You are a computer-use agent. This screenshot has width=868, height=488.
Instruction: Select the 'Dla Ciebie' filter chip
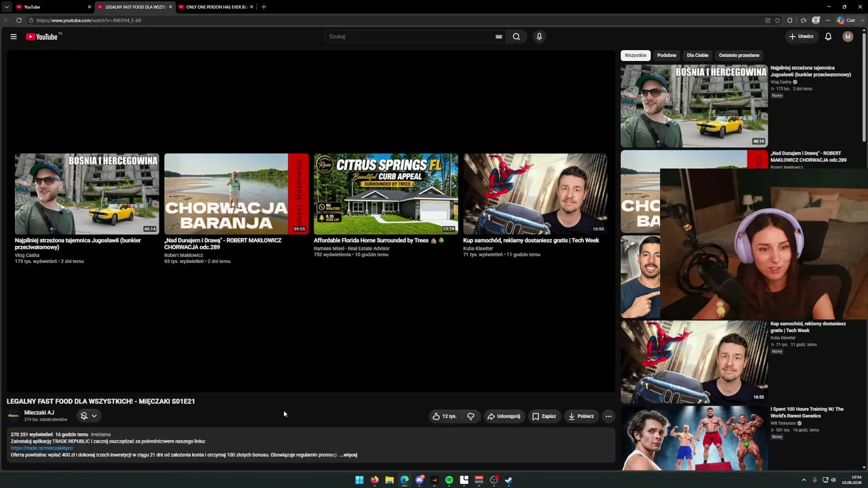(x=697, y=56)
